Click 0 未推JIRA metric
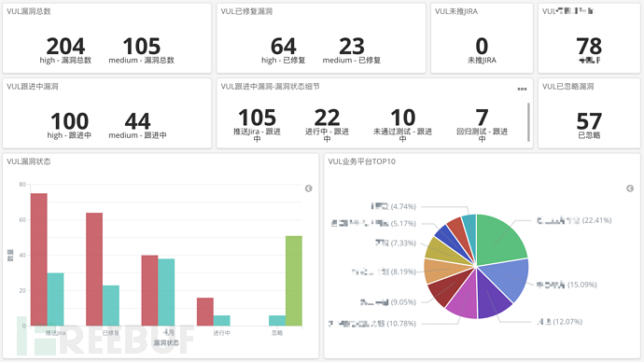Screen dimensions: 644x362 point(482,51)
